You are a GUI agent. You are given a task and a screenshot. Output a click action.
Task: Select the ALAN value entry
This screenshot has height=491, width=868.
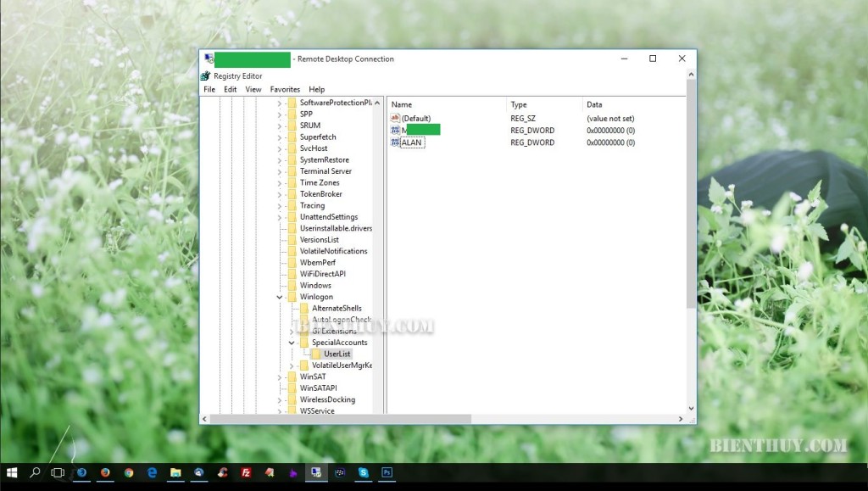(x=412, y=142)
